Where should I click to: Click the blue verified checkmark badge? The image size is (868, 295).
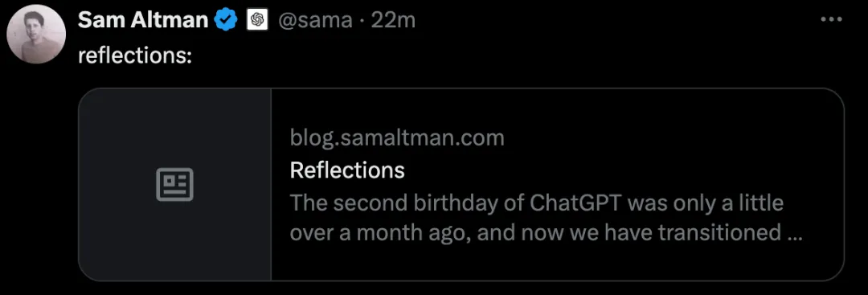[226, 20]
